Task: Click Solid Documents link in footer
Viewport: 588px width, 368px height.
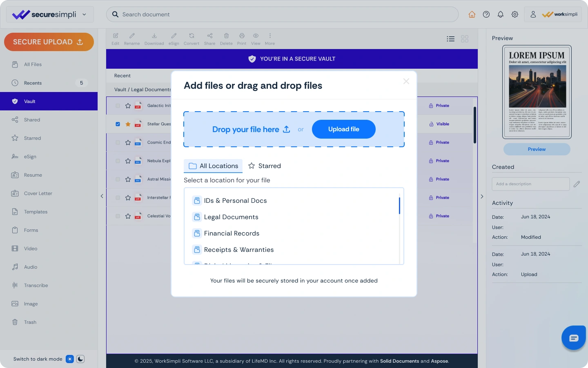Action: (x=399, y=361)
